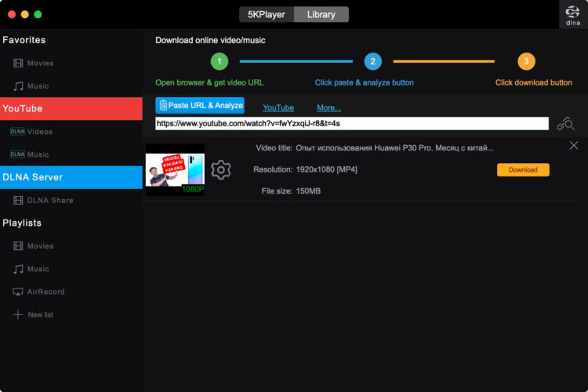Click the analyze link magnifier icon
The image size is (588, 392).
(x=566, y=124)
